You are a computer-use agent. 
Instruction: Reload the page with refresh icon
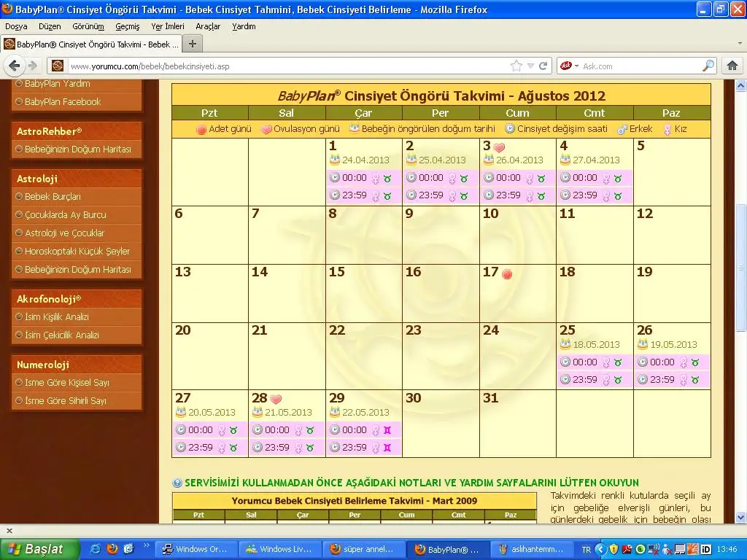(543, 66)
